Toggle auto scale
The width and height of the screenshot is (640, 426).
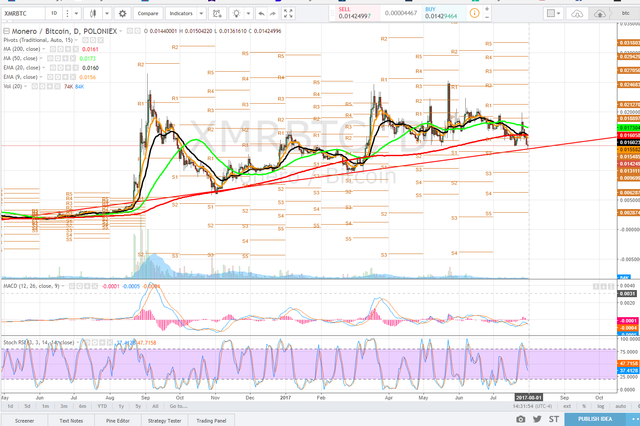620,406
